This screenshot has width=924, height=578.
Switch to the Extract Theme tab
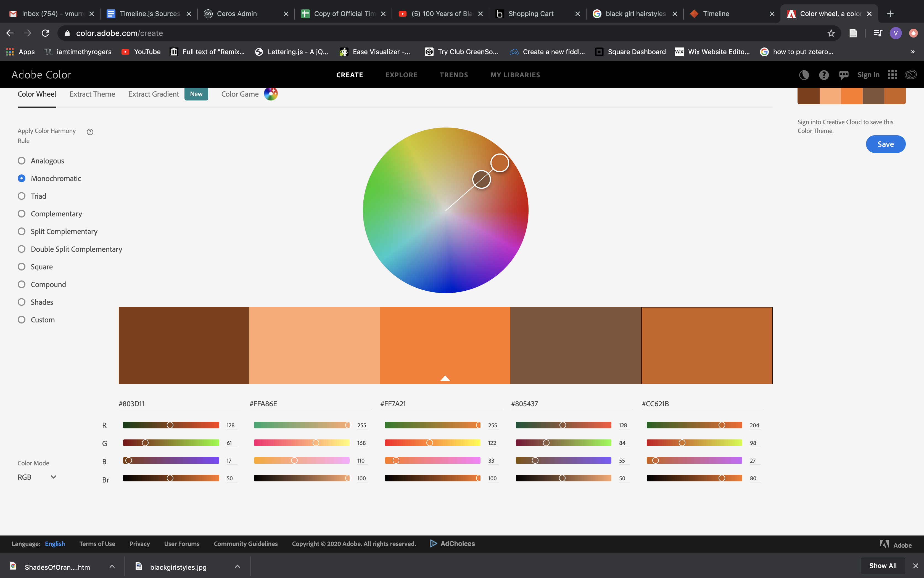pos(92,94)
